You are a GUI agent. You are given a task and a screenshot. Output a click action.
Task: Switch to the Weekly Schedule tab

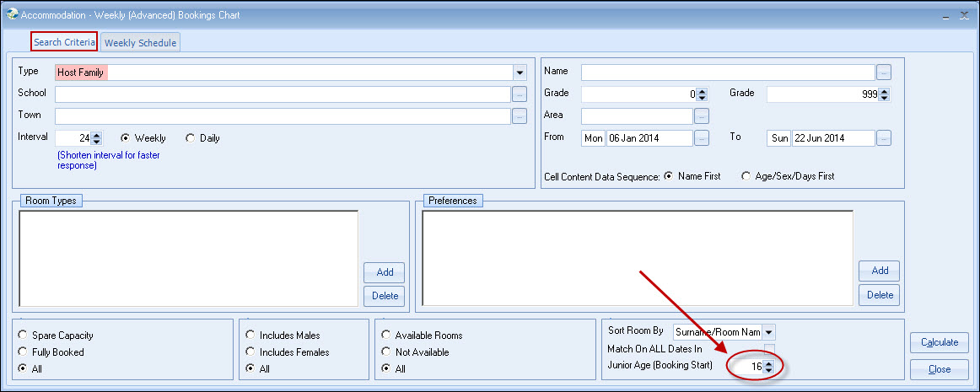(x=140, y=43)
